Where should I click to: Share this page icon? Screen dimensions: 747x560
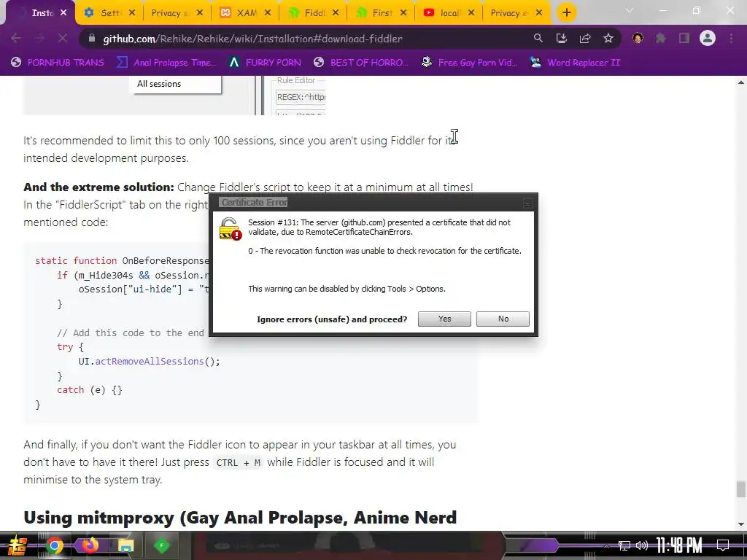tap(585, 39)
